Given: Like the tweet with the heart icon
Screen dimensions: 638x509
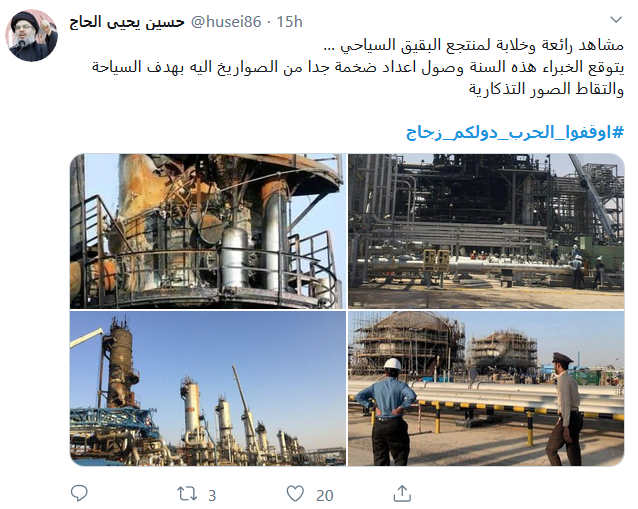Looking at the screenshot, I should (x=295, y=494).
